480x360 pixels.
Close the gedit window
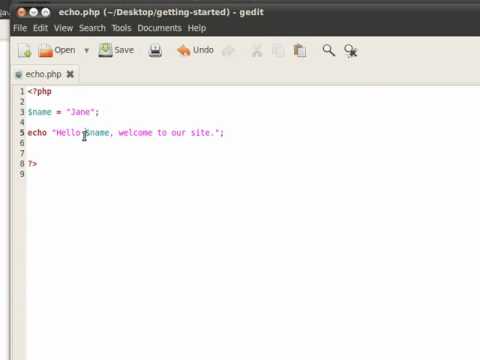tap(22, 12)
